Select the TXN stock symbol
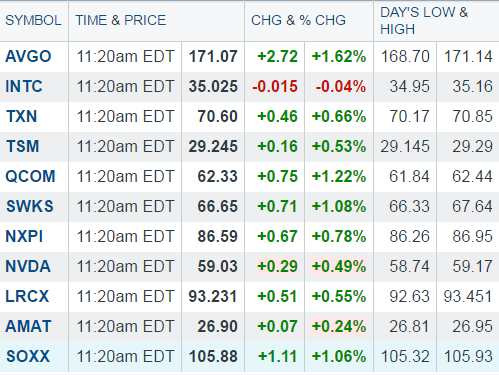The width and height of the screenshot is (499, 375). (21, 116)
